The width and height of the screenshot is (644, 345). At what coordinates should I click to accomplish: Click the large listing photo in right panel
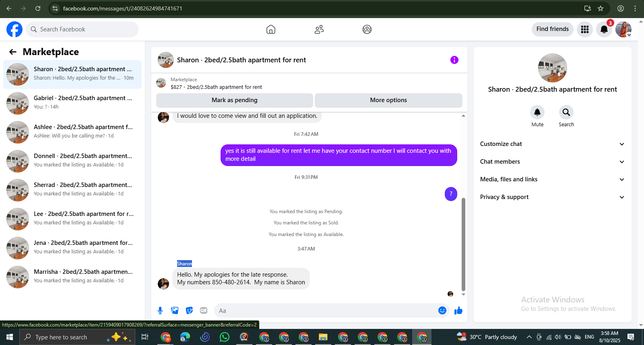553,68
